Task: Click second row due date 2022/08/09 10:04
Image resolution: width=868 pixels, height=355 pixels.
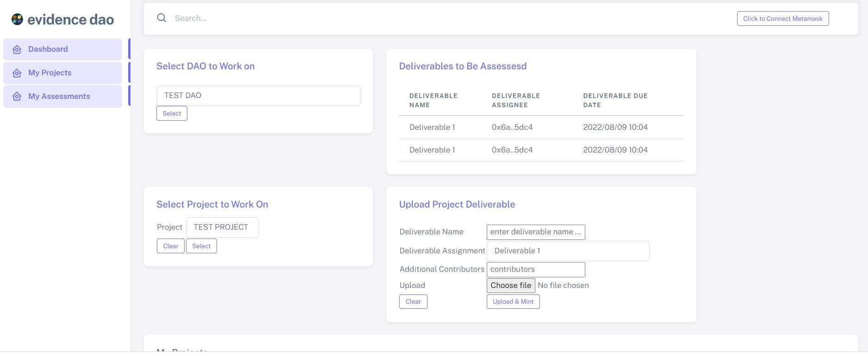Action: pyautogui.click(x=615, y=150)
